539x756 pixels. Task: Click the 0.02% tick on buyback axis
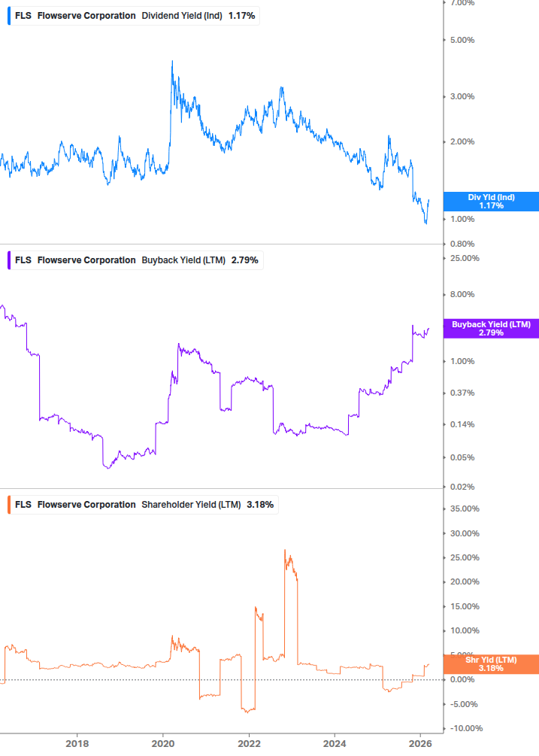coord(462,487)
